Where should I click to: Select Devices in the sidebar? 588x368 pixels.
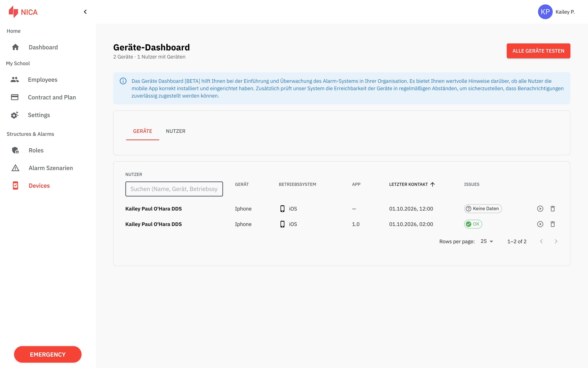click(x=39, y=185)
